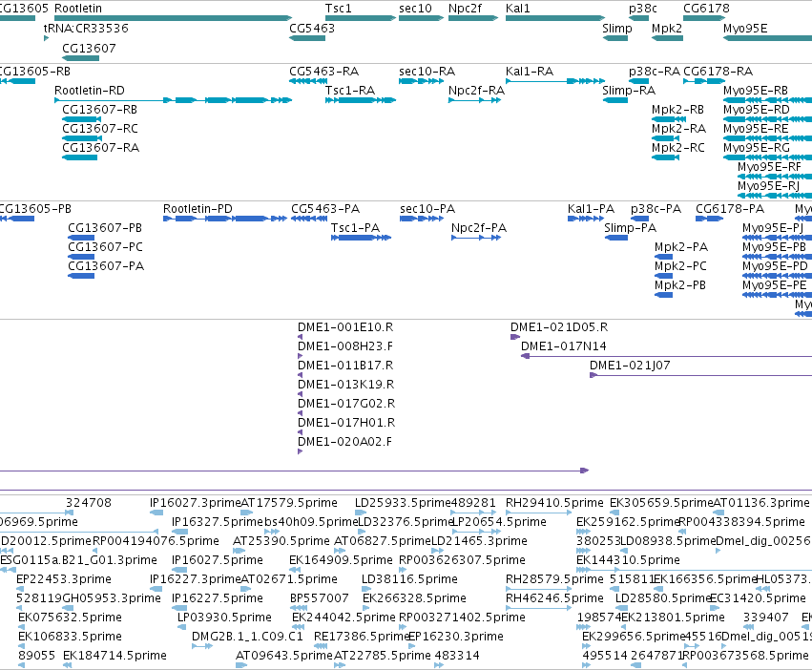Click the Npc2f gene label
Image resolution: width=812 pixels, height=670 pixels.
point(465,9)
